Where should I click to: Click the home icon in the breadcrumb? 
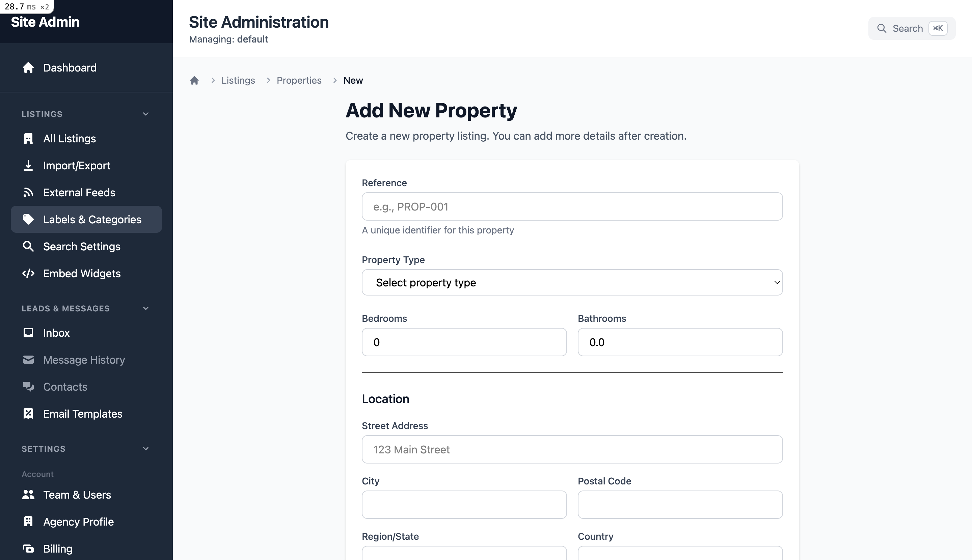[194, 80]
